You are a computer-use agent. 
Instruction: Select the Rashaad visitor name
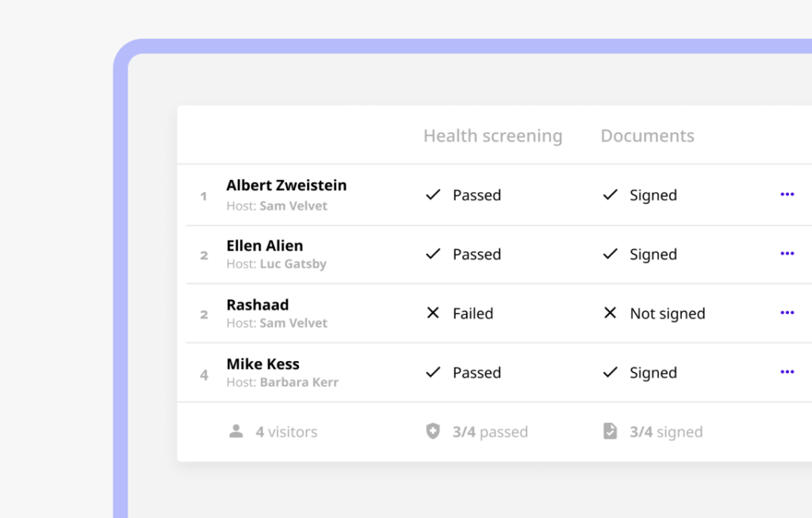point(258,305)
